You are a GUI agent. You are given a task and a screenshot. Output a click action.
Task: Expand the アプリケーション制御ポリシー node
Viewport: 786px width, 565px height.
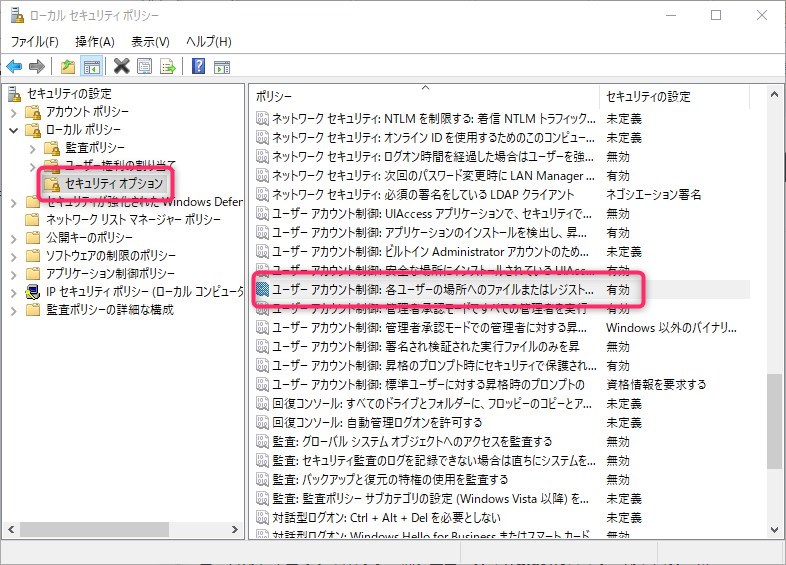tap(14, 275)
